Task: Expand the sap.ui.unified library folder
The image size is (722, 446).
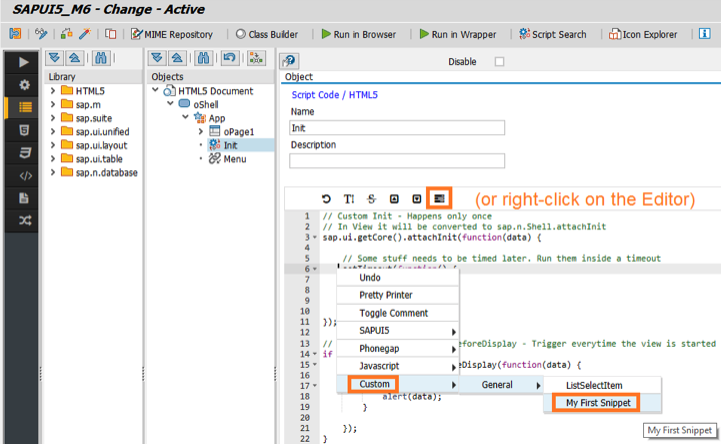Action: click(52, 132)
